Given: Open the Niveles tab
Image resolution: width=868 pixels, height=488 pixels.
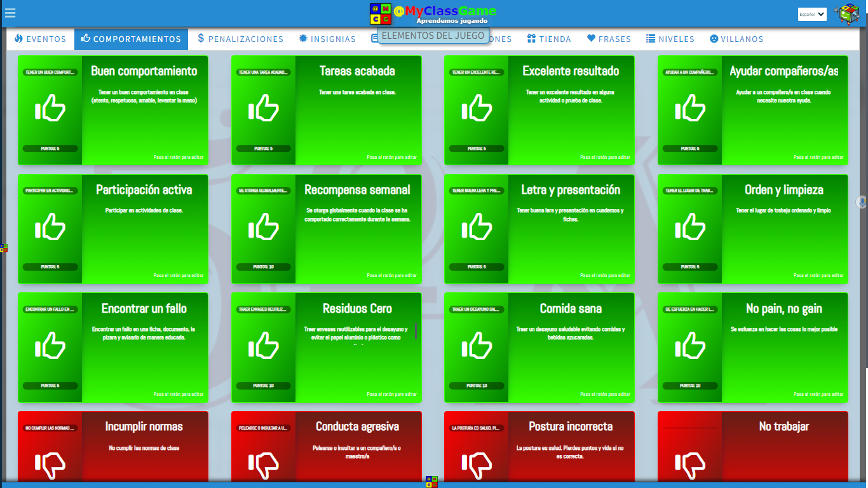Looking at the screenshot, I should [670, 39].
